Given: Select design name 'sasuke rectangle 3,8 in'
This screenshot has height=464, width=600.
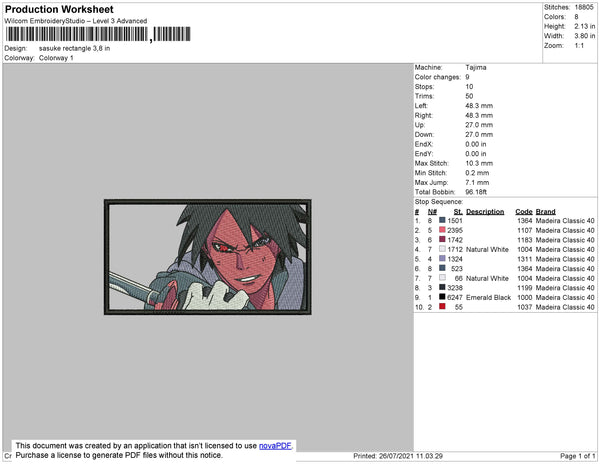Looking at the screenshot, I should [74, 49].
